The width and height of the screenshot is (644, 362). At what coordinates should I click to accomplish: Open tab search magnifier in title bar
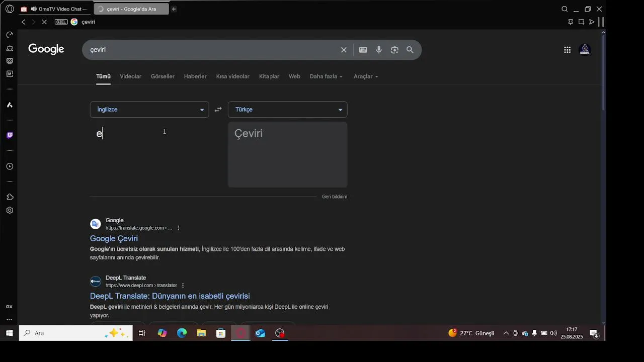pyautogui.click(x=565, y=9)
